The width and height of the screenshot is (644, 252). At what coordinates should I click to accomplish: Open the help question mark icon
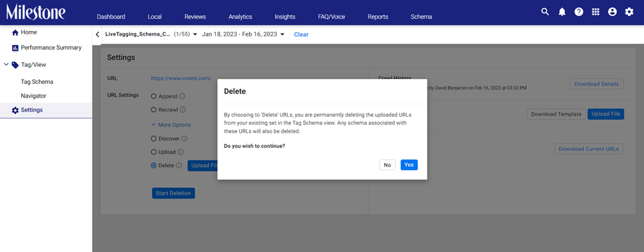coord(579,12)
